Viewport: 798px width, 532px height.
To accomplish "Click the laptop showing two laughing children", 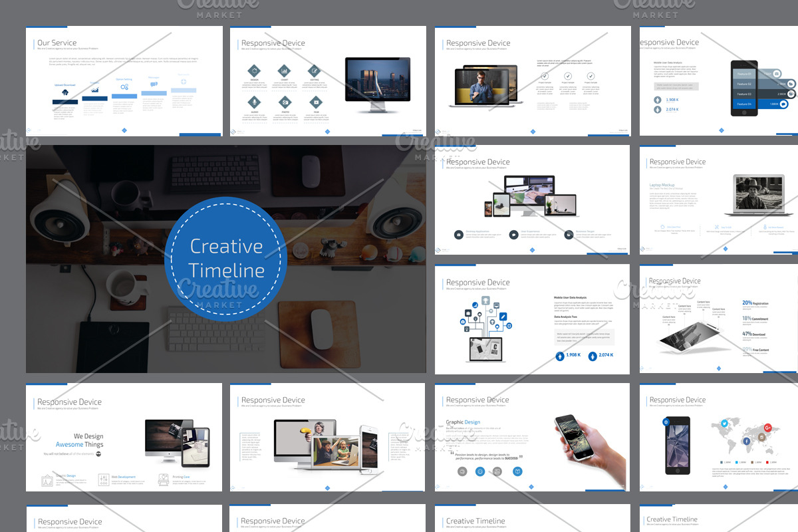I will [x=336, y=452].
